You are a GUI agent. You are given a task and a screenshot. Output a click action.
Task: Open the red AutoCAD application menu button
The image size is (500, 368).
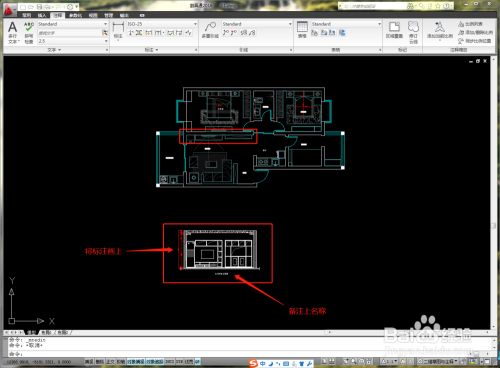[x=9, y=10]
